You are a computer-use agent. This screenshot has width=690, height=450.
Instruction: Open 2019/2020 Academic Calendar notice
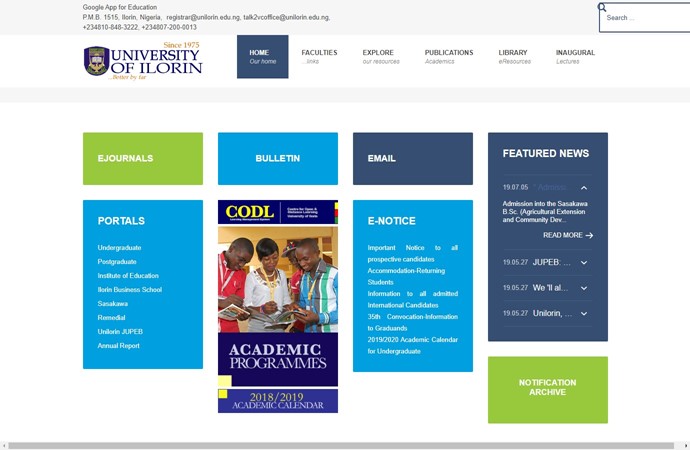(x=413, y=345)
